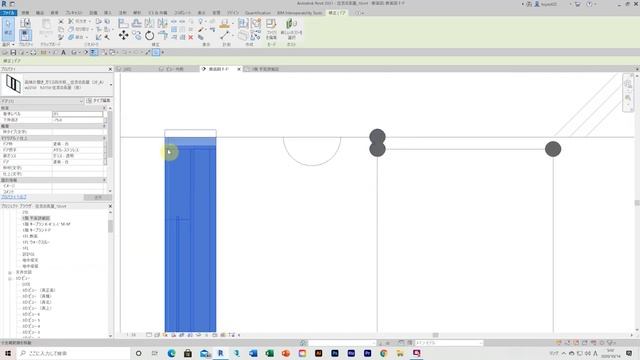Collapse the Identity Data group
The width and height of the screenshot is (640, 360).
click(x=104, y=180)
